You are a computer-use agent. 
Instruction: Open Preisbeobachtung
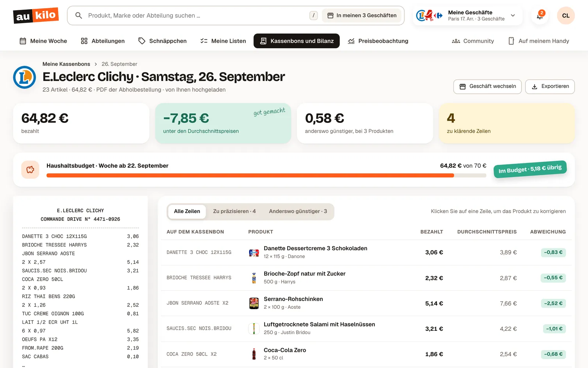pos(378,41)
